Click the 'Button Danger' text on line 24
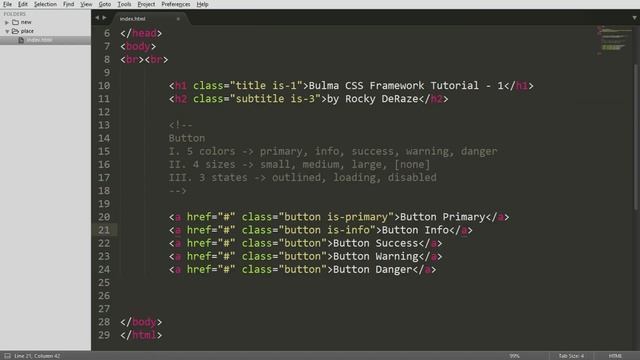The image size is (640, 360). [x=373, y=269]
